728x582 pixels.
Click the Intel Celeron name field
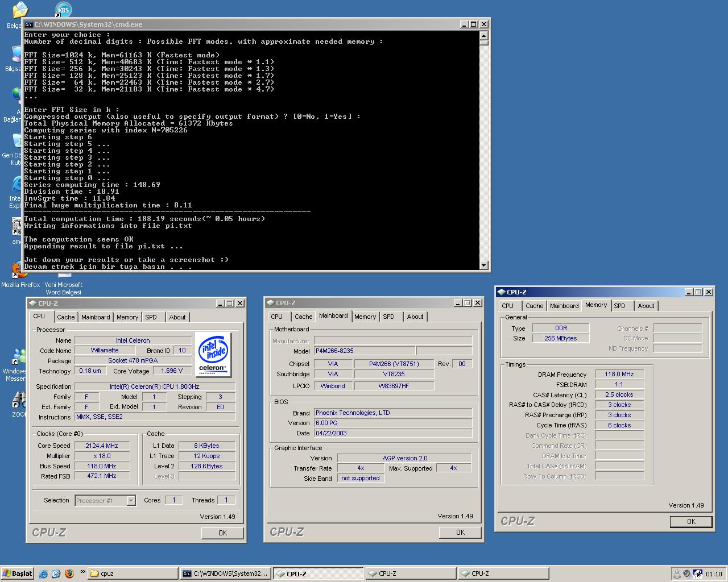[x=133, y=340]
